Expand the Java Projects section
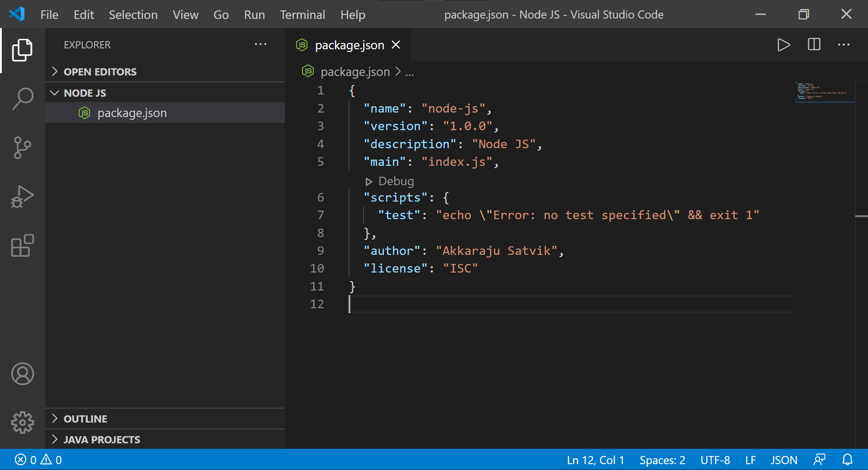Image resolution: width=868 pixels, height=470 pixels. pos(102,440)
